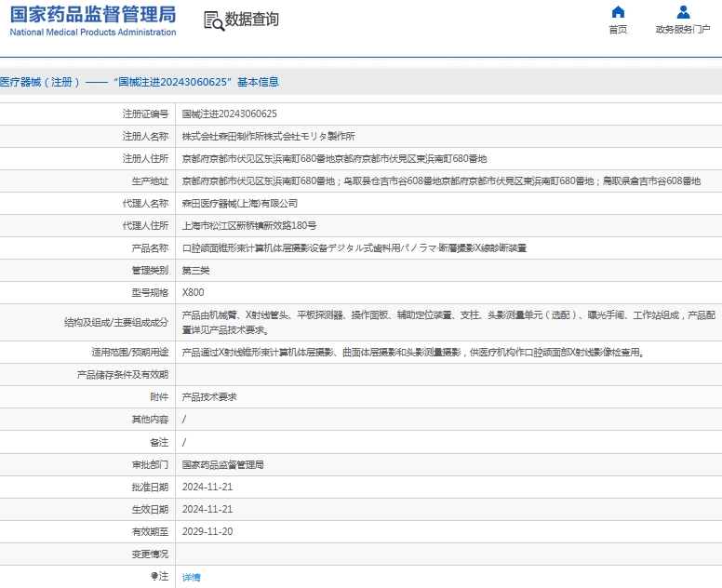Click the 型号规格 label
This screenshot has height=588, width=722.
150,292
